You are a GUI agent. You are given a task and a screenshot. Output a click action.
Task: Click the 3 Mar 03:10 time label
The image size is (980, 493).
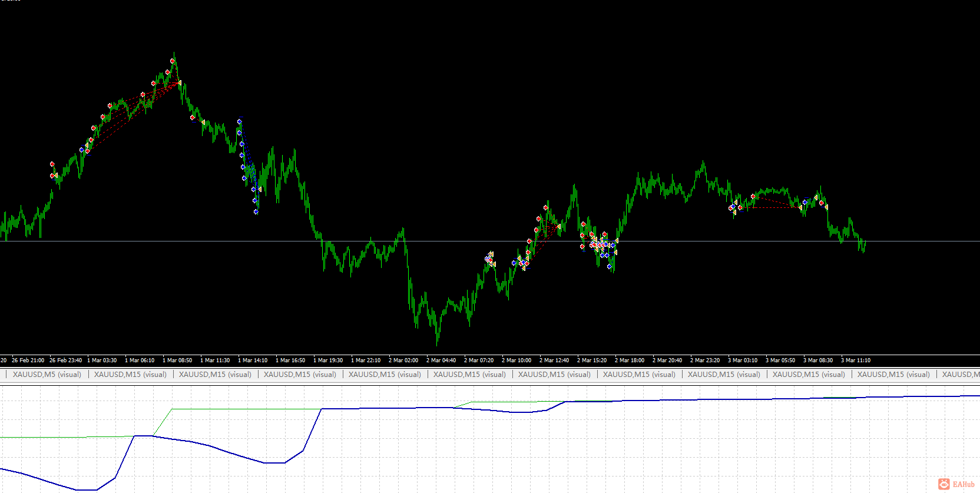[x=743, y=360]
